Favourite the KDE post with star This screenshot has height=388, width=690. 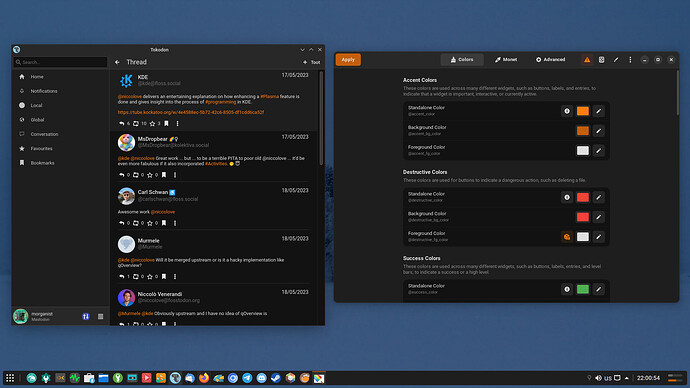tap(152, 124)
